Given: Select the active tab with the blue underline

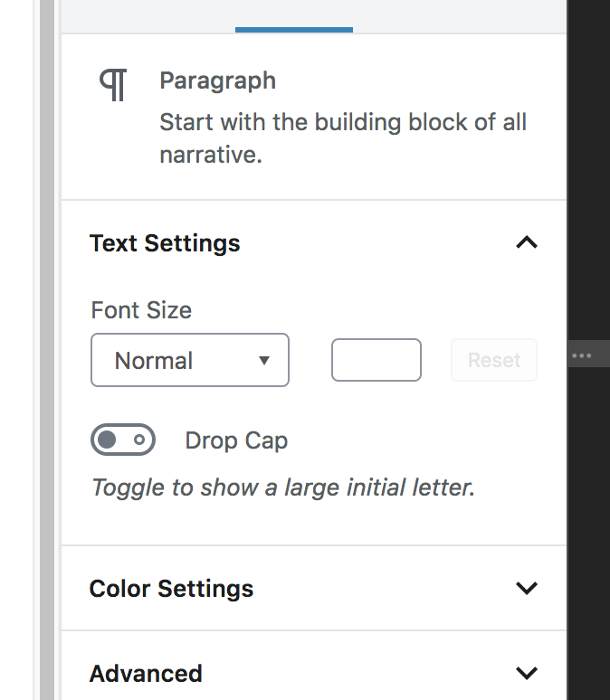Looking at the screenshot, I should [293, 16].
